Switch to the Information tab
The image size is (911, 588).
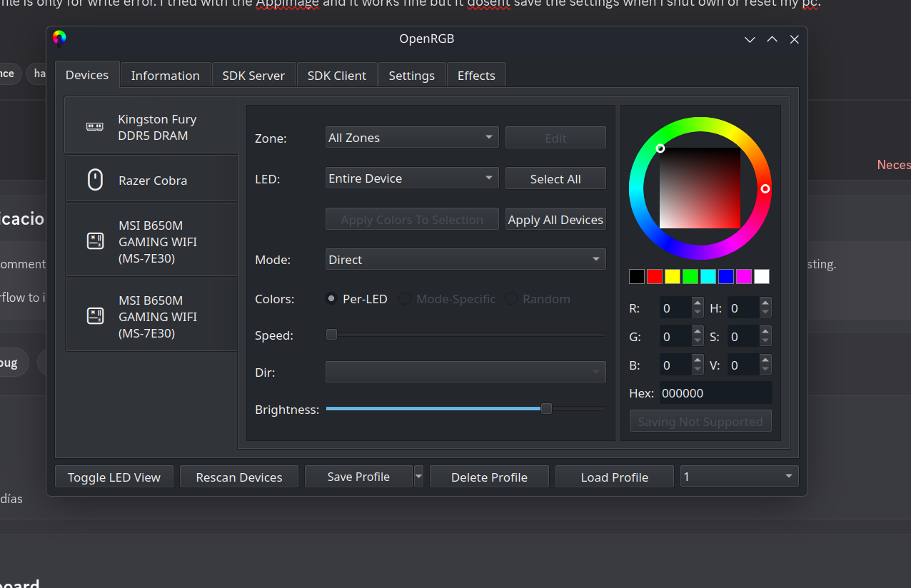[x=165, y=76]
